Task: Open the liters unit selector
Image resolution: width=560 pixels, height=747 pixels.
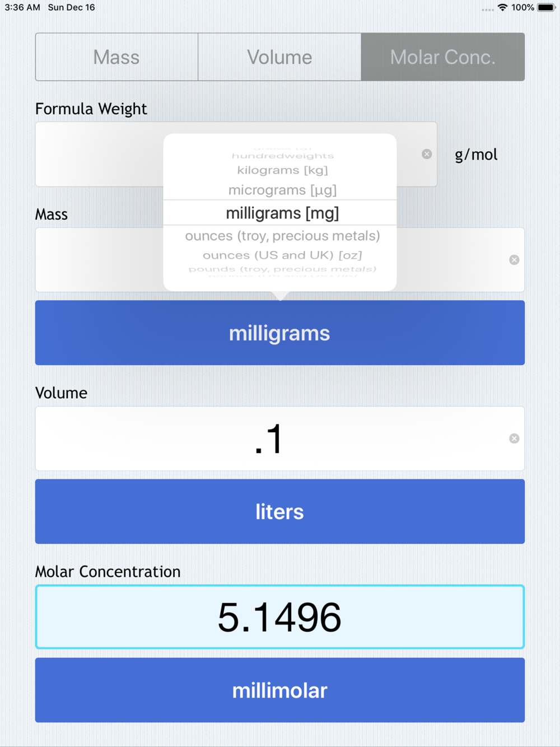Action: click(279, 511)
